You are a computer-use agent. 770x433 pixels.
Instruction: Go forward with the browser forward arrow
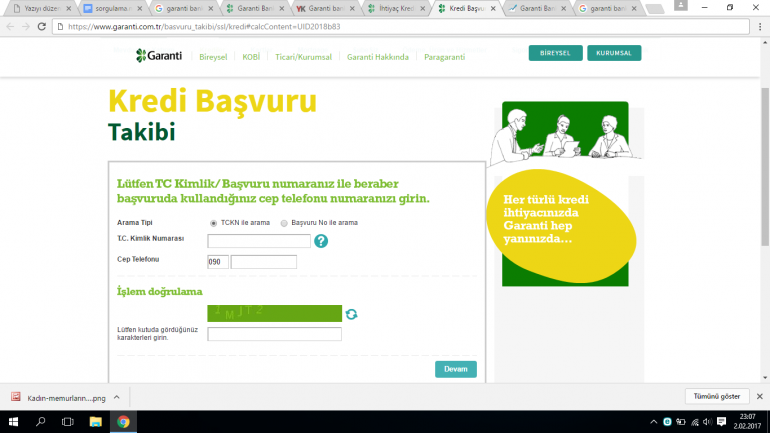[26, 27]
